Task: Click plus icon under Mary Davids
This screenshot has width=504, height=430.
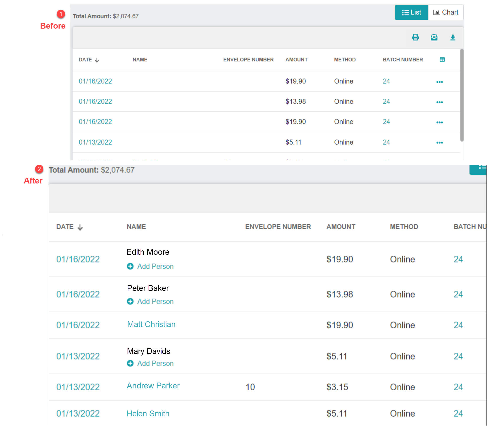Action: pyautogui.click(x=130, y=363)
